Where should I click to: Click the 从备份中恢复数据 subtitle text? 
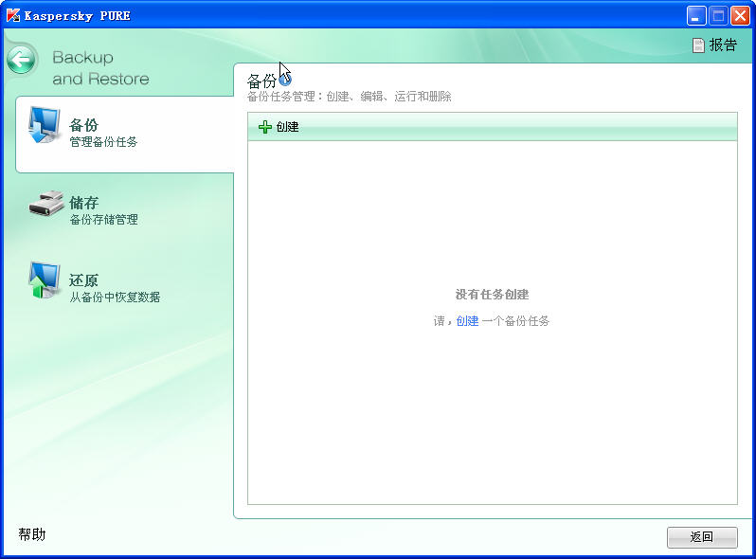tap(115, 298)
